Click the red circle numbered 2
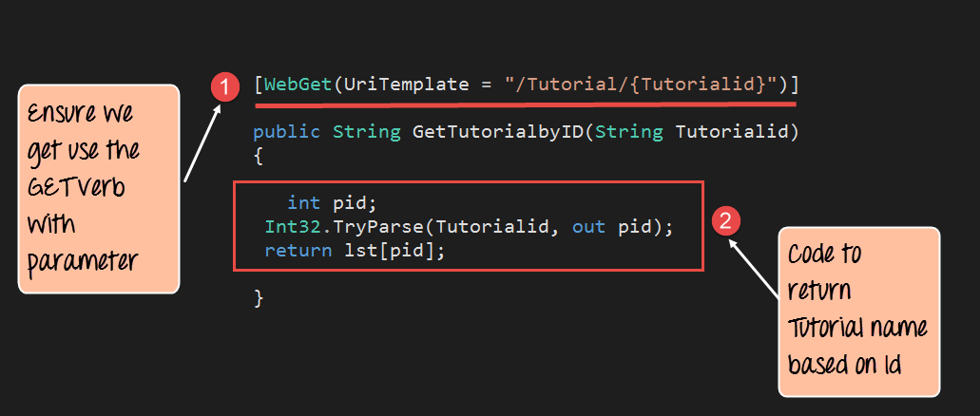Image resolution: width=980 pixels, height=416 pixels. coord(725,223)
